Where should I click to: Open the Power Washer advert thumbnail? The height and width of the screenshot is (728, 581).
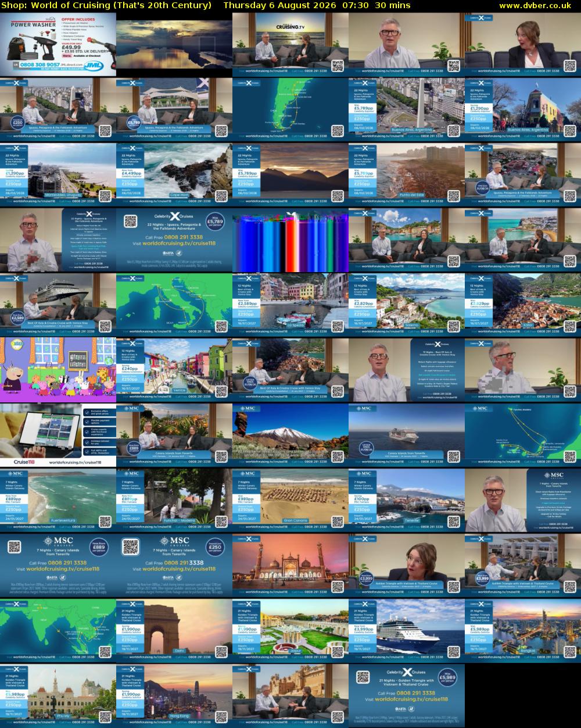tap(58, 45)
